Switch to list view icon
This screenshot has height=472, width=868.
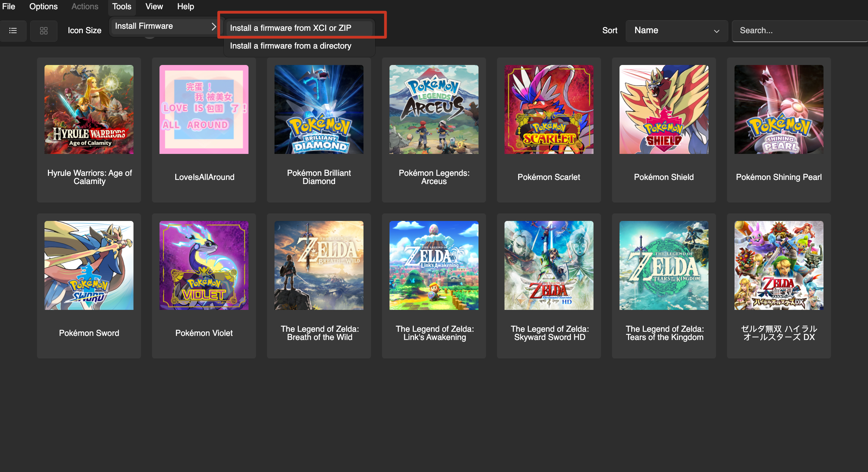tap(13, 31)
